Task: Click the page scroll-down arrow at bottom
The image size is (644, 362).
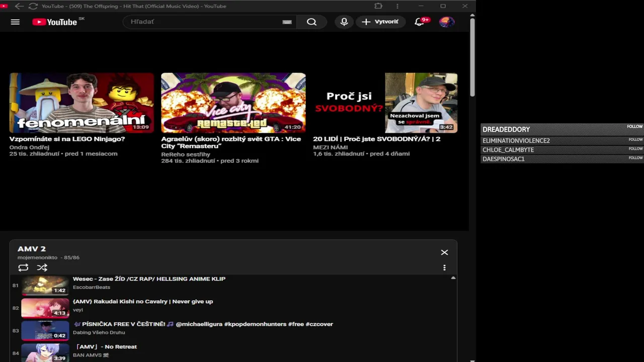Action: coord(472,360)
